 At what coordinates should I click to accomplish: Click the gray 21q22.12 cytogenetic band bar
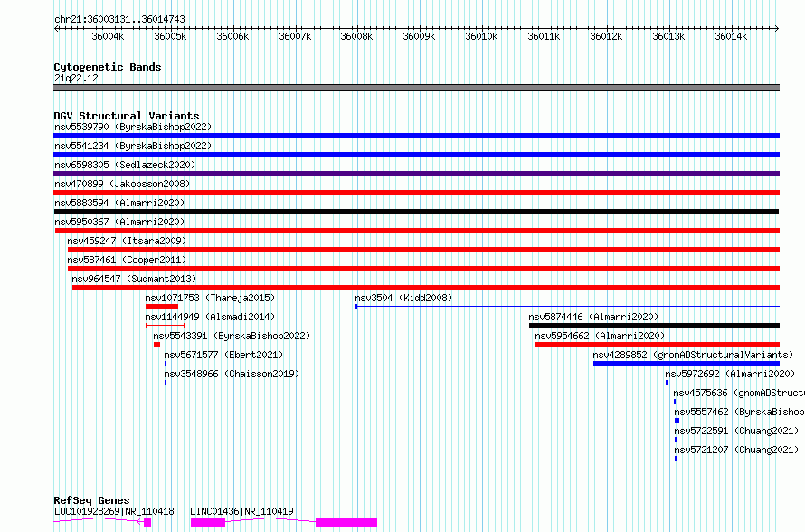416,88
